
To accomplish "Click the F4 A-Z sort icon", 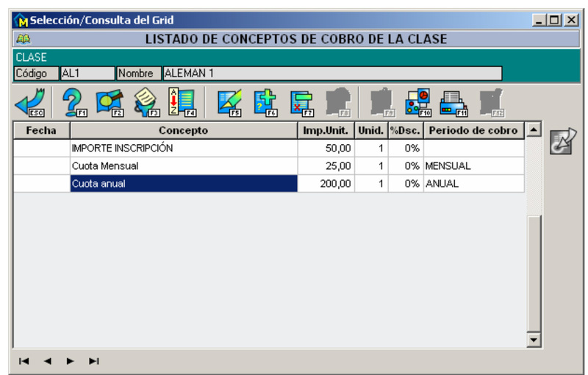I will pyautogui.click(x=182, y=102).
